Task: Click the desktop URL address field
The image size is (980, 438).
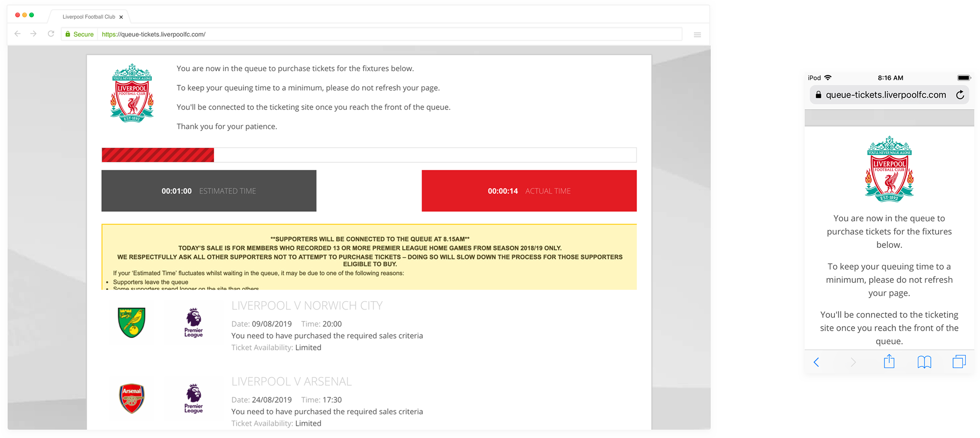Action: 387,34
